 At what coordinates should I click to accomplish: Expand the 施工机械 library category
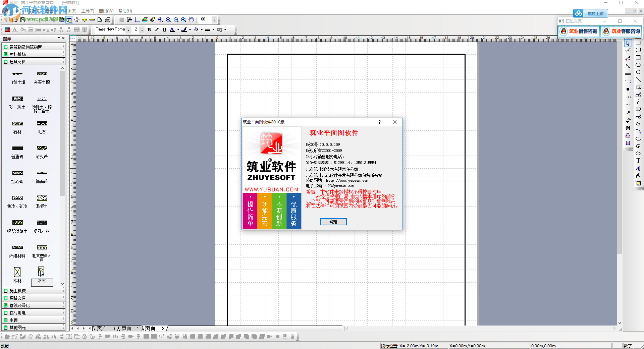tap(34, 291)
